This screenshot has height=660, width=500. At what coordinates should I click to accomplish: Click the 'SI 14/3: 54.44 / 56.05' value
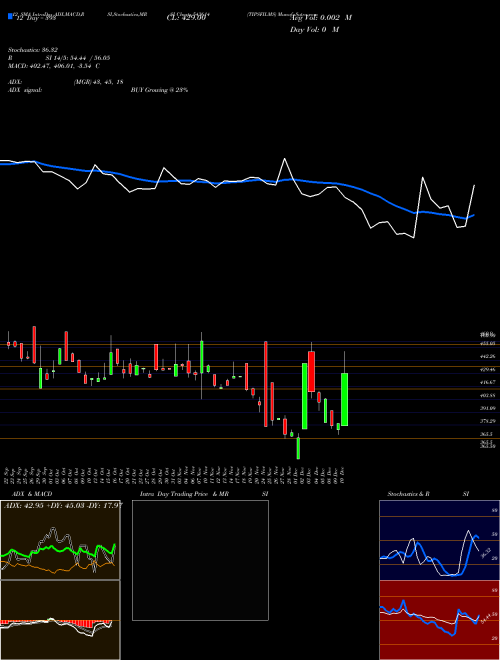click(x=78, y=58)
